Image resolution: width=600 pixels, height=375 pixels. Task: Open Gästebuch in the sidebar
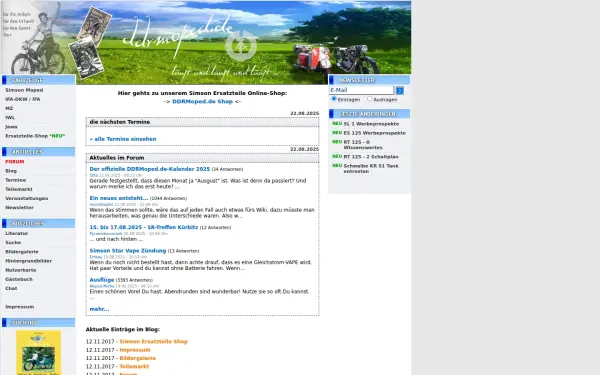coord(19,279)
